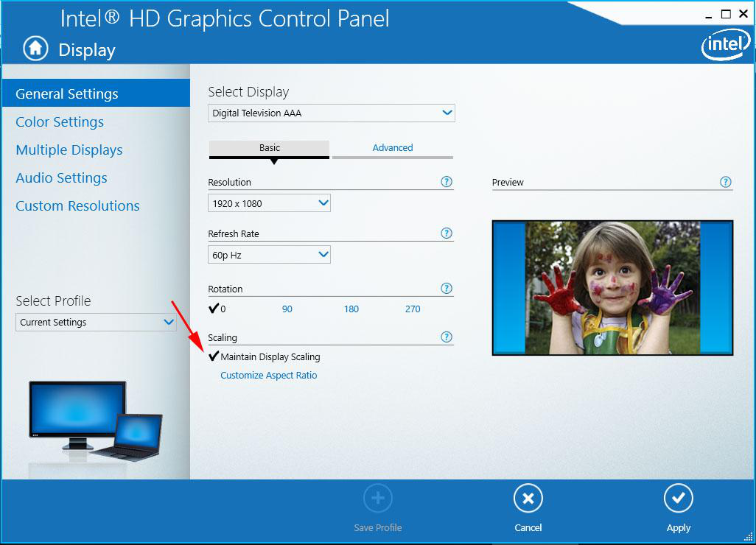Click the Home icon beside Display
756x545 pixels.
click(35, 49)
